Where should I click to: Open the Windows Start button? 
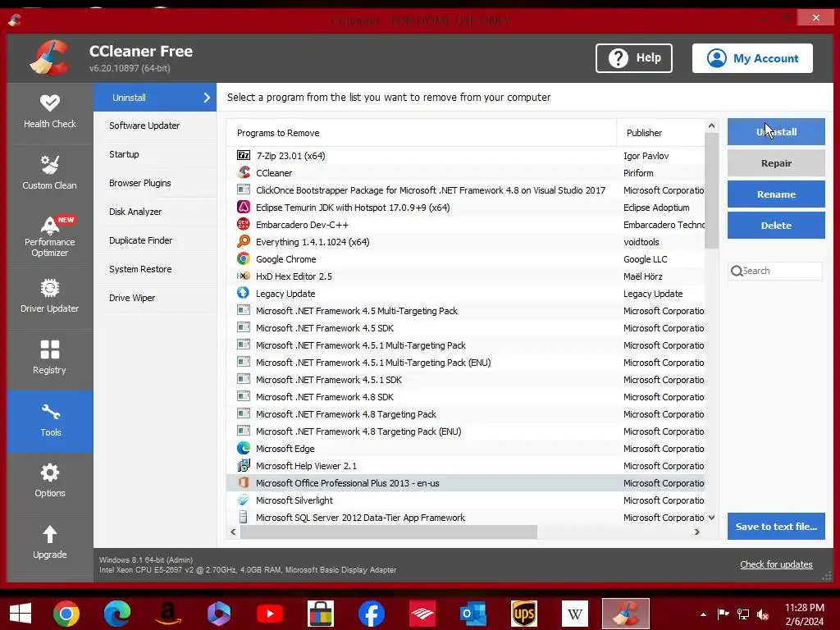tap(21, 614)
